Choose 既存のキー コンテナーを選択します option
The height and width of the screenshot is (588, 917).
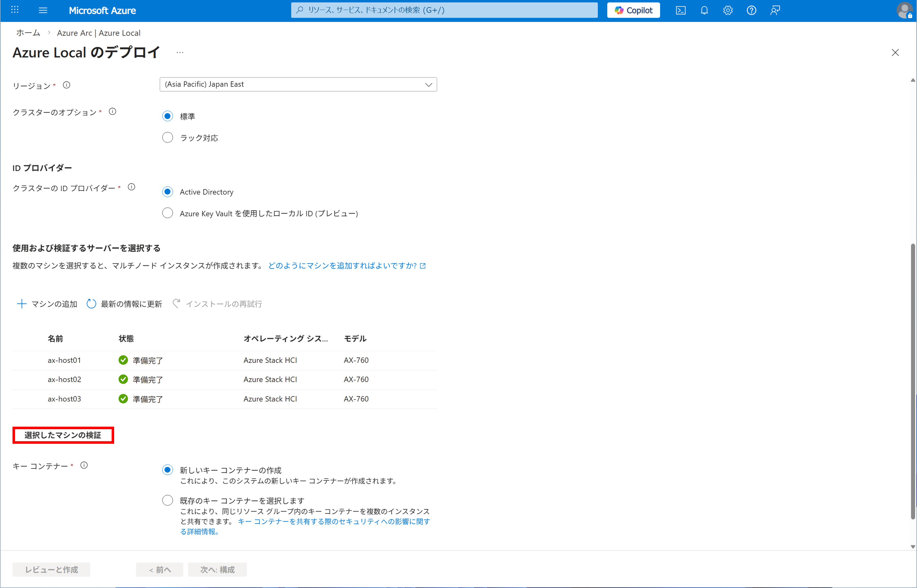[168, 500]
